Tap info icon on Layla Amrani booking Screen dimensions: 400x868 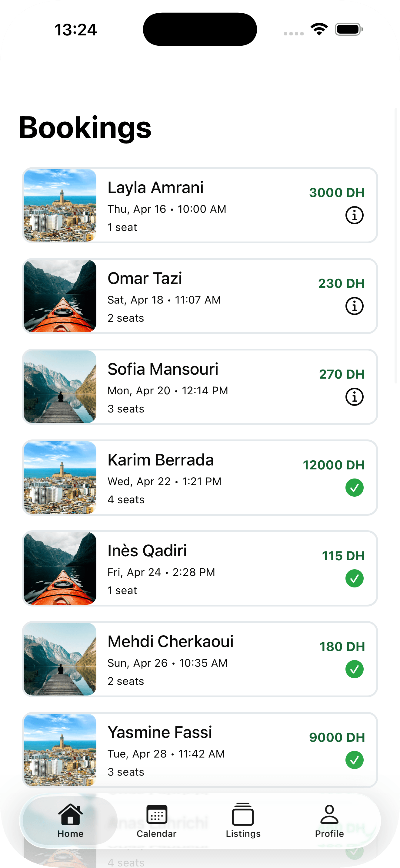tap(354, 215)
